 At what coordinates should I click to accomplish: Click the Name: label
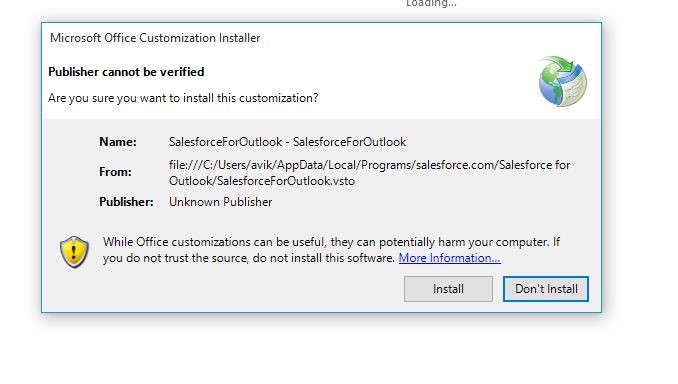[x=118, y=142]
